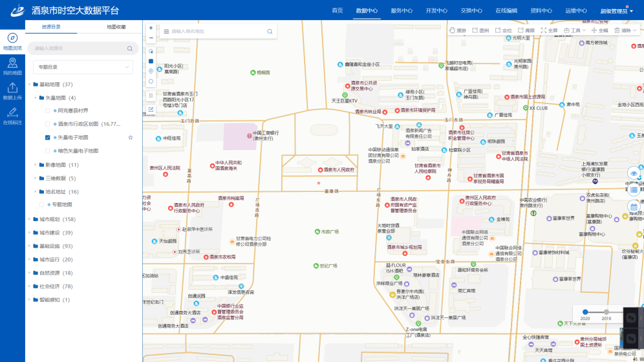The width and height of the screenshot is (644, 362).
Task: Open the 工具 tools dropdown
Action: pyautogui.click(x=575, y=30)
